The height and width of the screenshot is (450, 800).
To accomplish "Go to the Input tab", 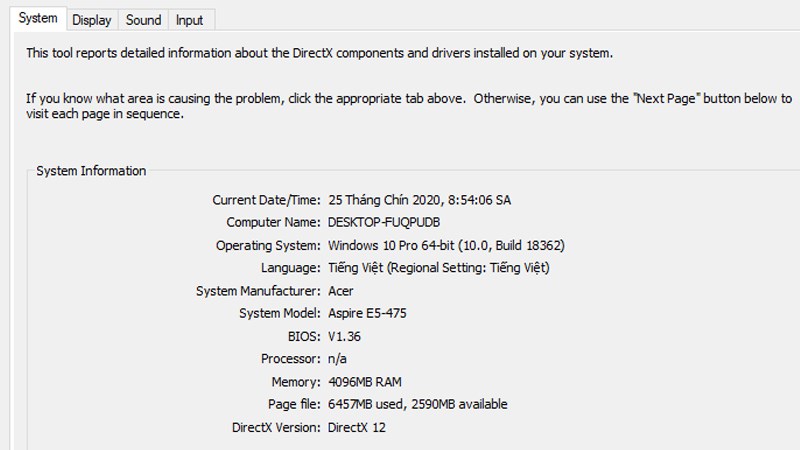I will tap(189, 20).
